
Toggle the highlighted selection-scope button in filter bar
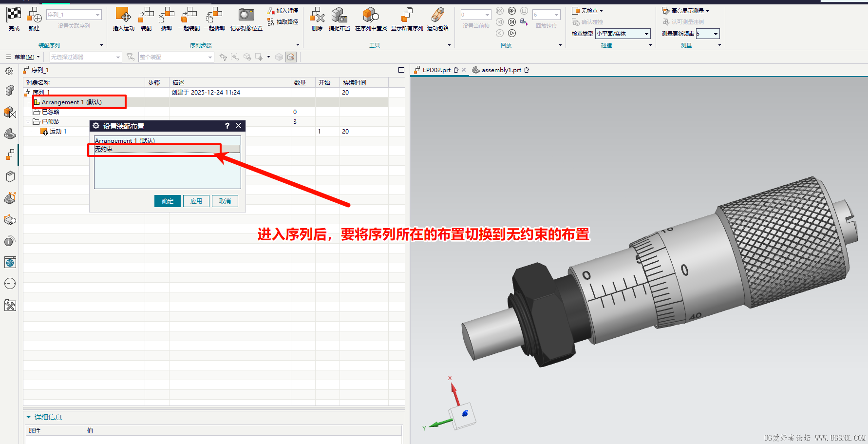coord(291,57)
